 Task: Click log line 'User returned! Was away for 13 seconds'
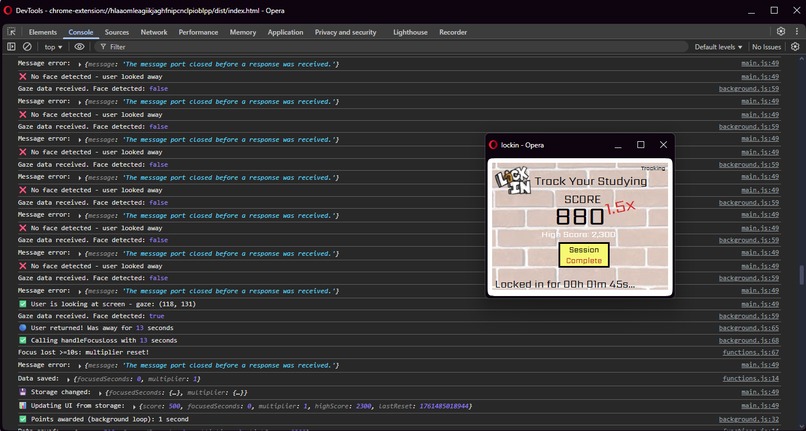pyautogui.click(x=102, y=328)
